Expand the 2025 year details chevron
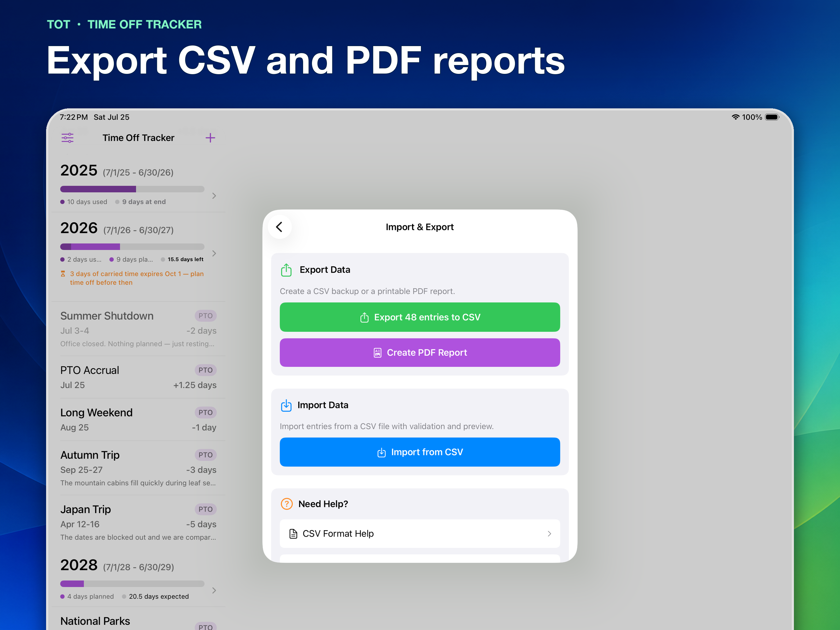The image size is (840, 630). pyautogui.click(x=214, y=196)
